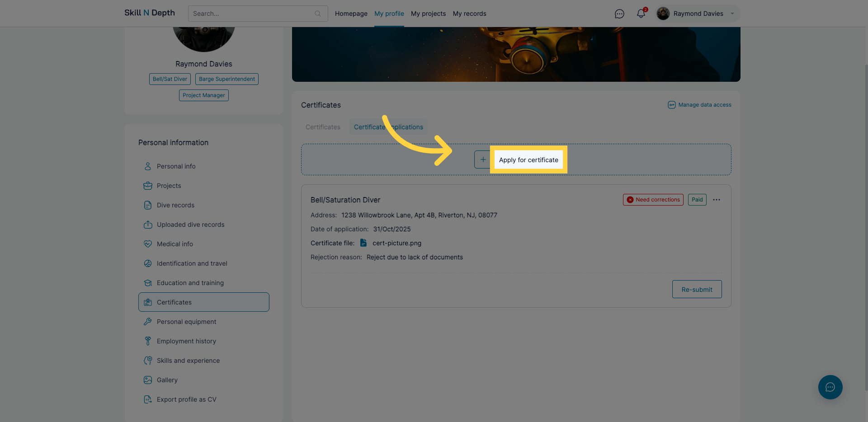Click the Identification and travel icon

tap(148, 263)
